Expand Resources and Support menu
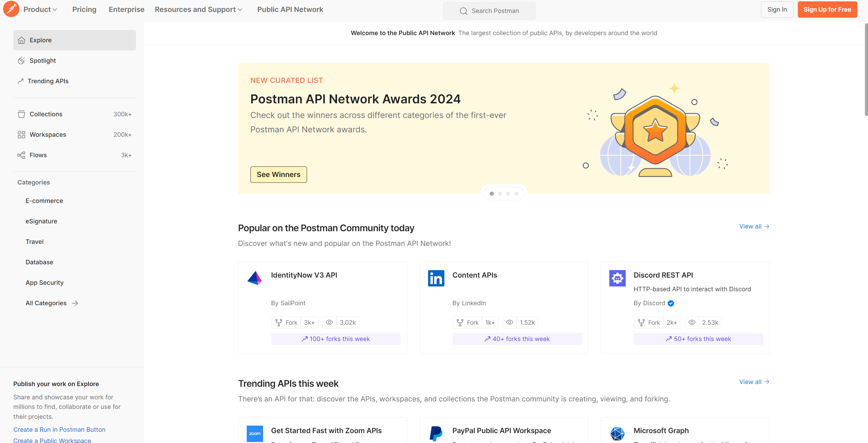 [198, 10]
